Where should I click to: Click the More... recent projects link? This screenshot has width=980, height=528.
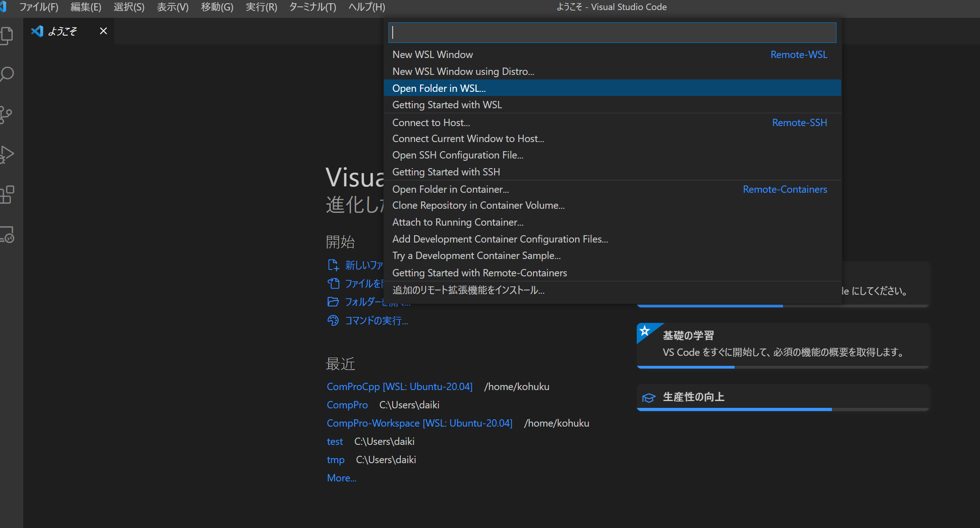[341, 478]
